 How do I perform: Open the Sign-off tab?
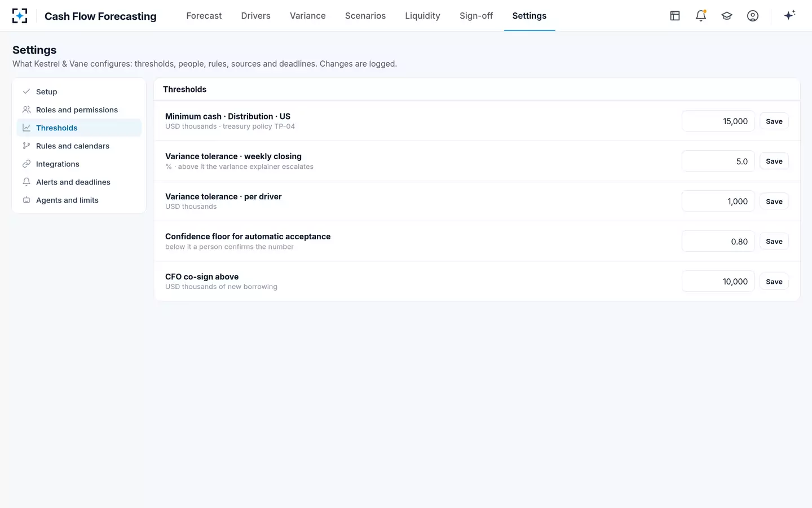476,16
